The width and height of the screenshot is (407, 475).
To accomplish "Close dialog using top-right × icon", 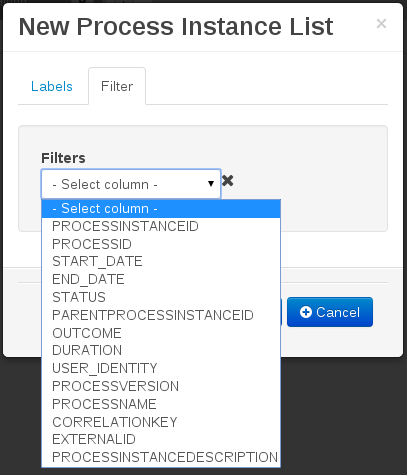I will point(381,24).
